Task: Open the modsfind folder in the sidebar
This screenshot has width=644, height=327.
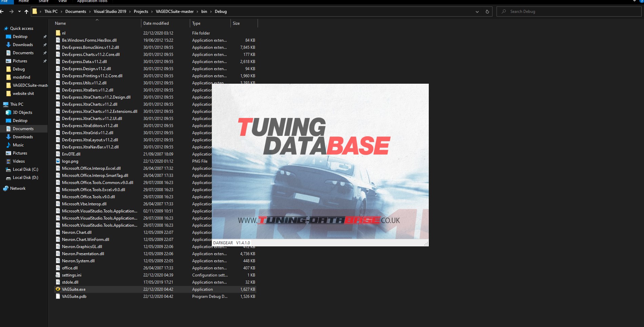Action: pos(21,77)
